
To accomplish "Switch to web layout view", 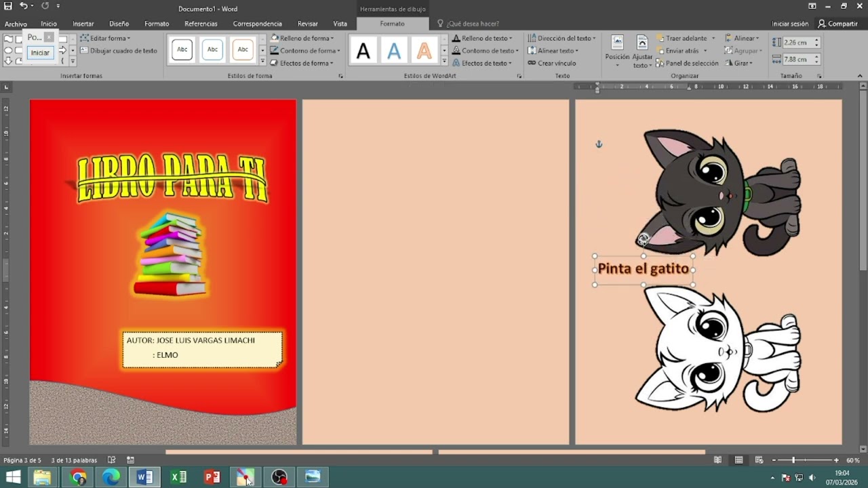I will [759, 460].
